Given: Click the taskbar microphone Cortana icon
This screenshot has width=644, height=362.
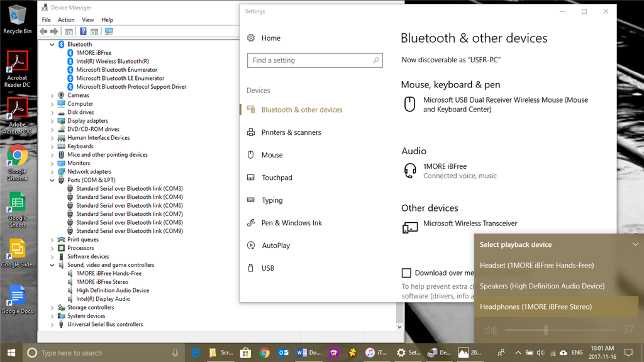Looking at the screenshot, I should (x=175, y=353).
